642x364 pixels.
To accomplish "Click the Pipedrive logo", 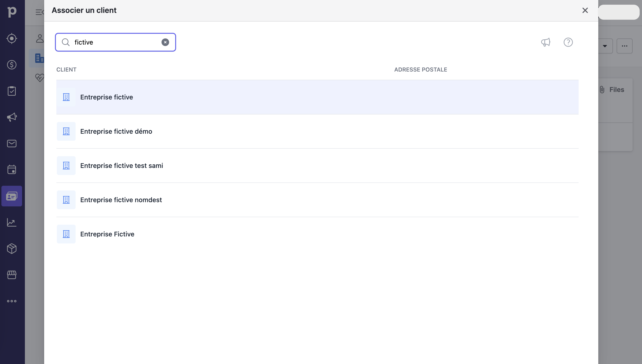I will point(12,11).
